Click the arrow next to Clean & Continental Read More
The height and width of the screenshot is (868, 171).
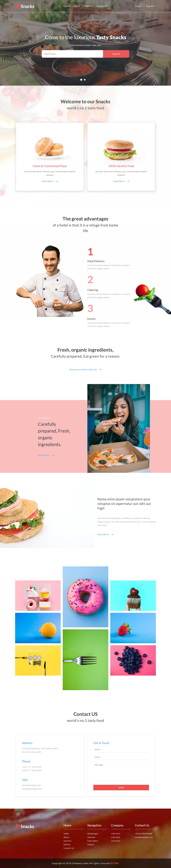[x=57, y=181]
